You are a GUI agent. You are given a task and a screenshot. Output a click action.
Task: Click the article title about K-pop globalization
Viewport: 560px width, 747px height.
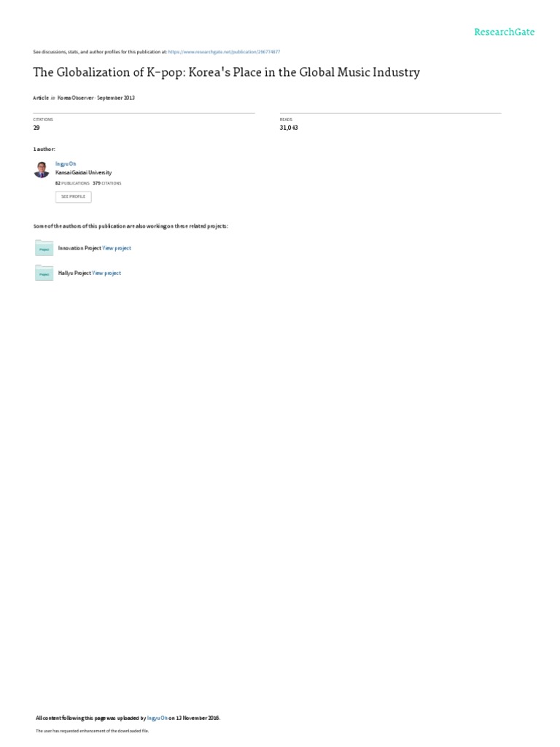226,72
